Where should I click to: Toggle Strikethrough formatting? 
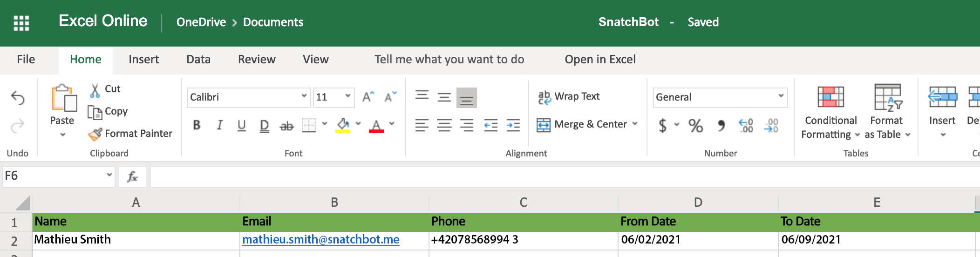click(287, 125)
